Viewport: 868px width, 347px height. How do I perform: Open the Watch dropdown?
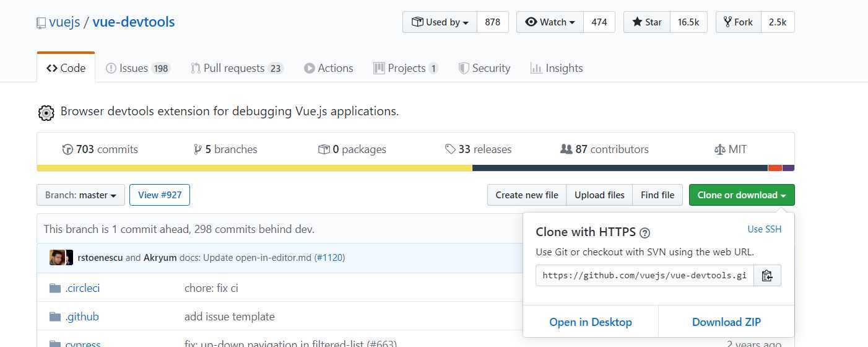click(550, 22)
